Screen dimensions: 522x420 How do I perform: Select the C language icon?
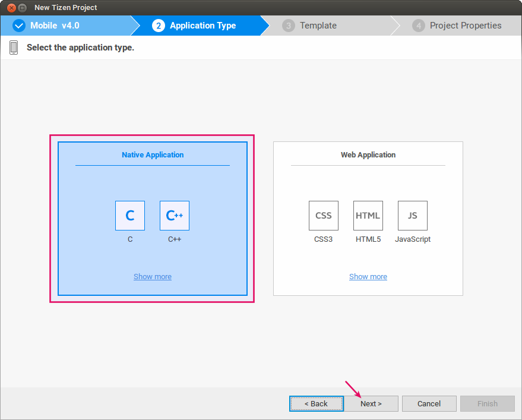(130, 216)
